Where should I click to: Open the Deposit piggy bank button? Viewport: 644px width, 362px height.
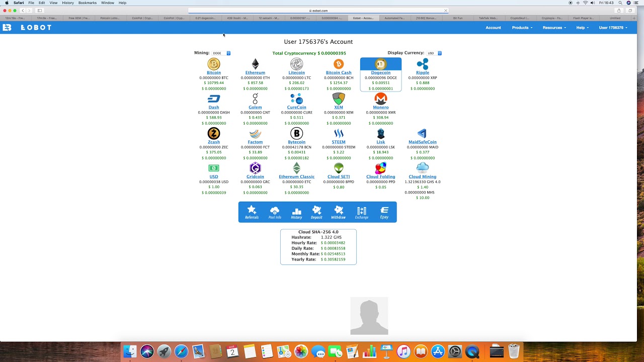(316, 212)
